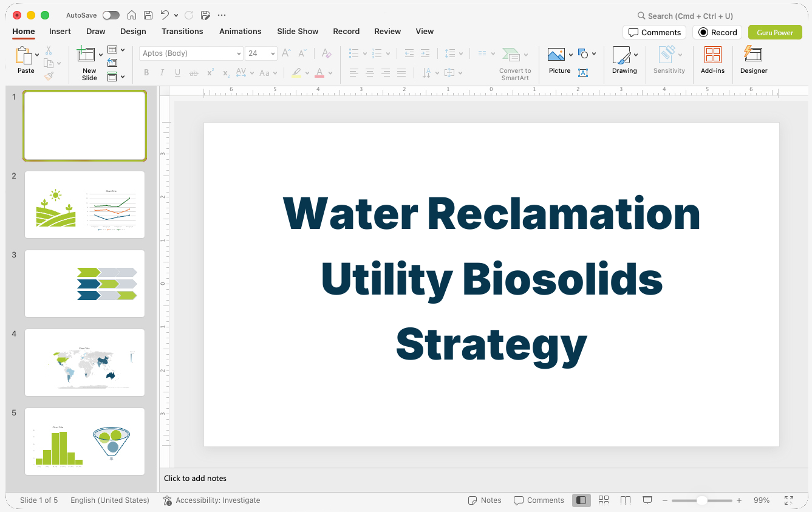Image resolution: width=812 pixels, height=512 pixels.
Task: Toggle Bold formatting
Action: 146,73
